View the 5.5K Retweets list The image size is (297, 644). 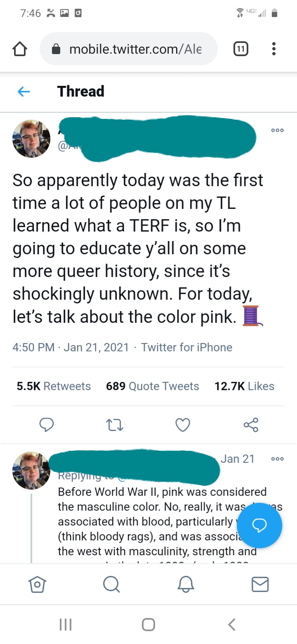54,386
